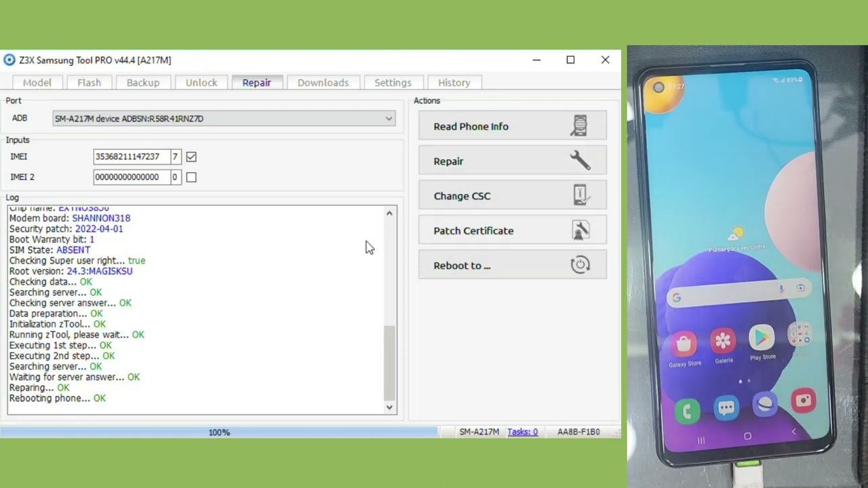Click the 'Reparing... OK' log line
Screen dimensions: 868x488
39,388
